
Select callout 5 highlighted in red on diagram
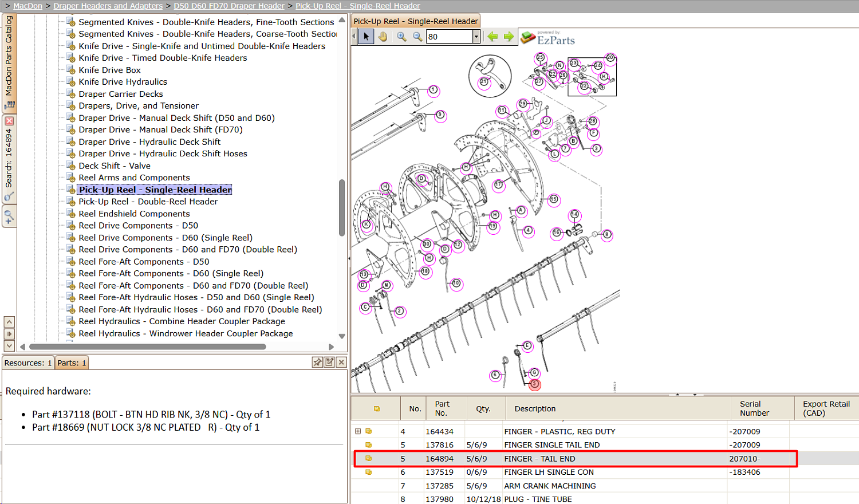pyautogui.click(x=534, y=384)
